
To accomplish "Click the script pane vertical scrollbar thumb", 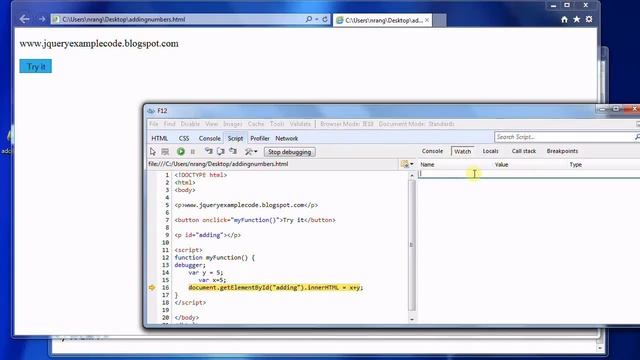I will tap(411, 245).
